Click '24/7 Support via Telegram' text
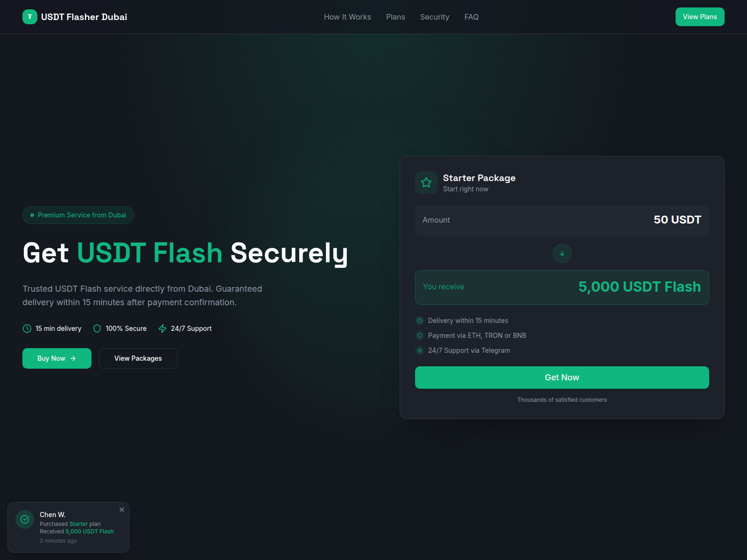This screenshot has height=560, width=747. (x=469, y=350)
